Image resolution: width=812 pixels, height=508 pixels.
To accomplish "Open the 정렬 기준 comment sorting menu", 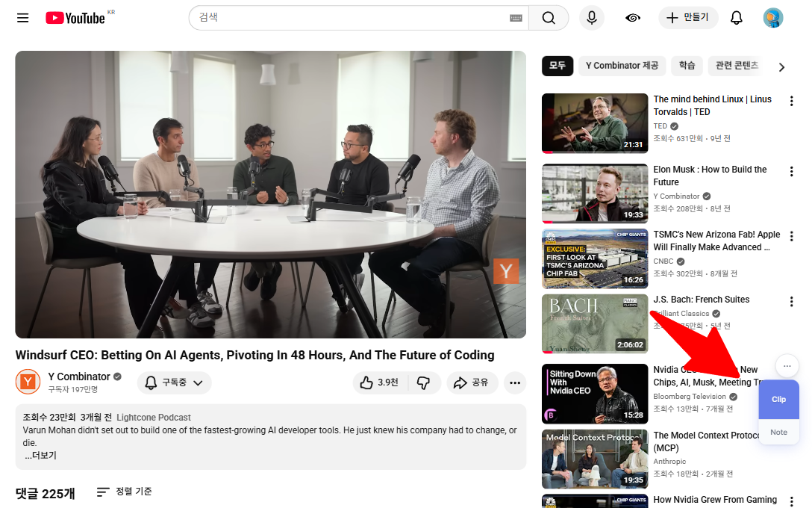I will tap(124, 492).
